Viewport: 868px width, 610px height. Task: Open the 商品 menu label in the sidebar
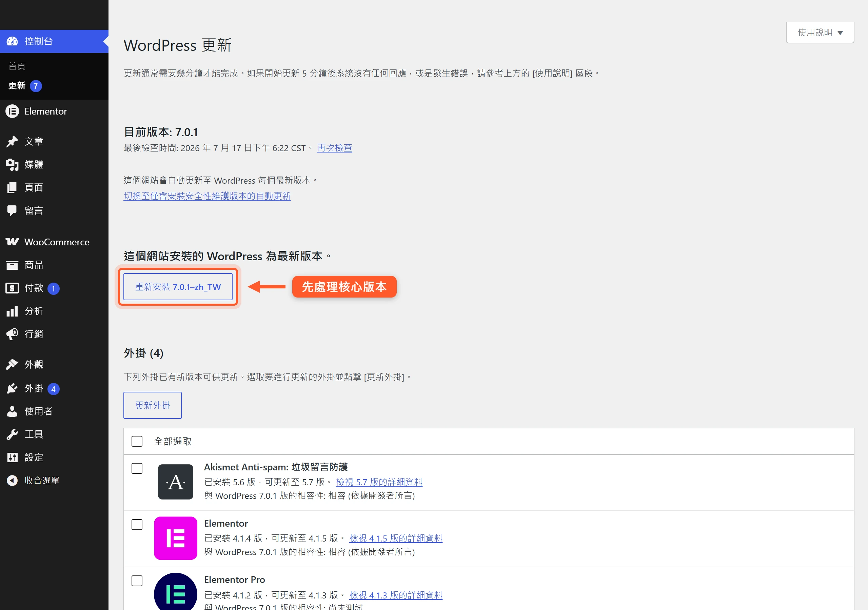click(x=34, y=265)
